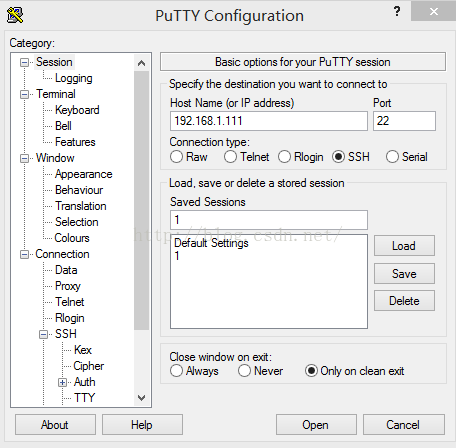Viewport: 456px width, 448px height.
Task: Go to the Appearance settings
Action: [x=83, y=174]
